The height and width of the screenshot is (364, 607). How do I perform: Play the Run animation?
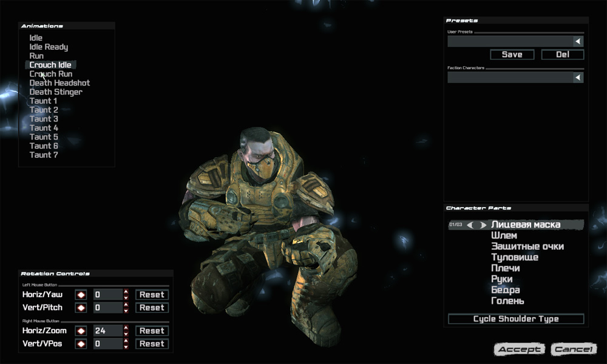[x=36, y=56]
